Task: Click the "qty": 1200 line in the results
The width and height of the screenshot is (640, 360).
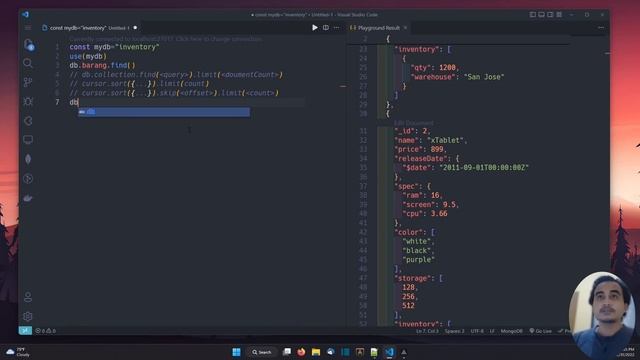Action: point(435,68)
